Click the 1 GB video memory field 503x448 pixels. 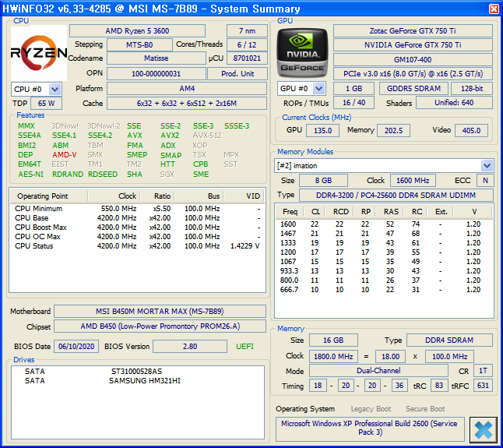click(x=354, y=89)
